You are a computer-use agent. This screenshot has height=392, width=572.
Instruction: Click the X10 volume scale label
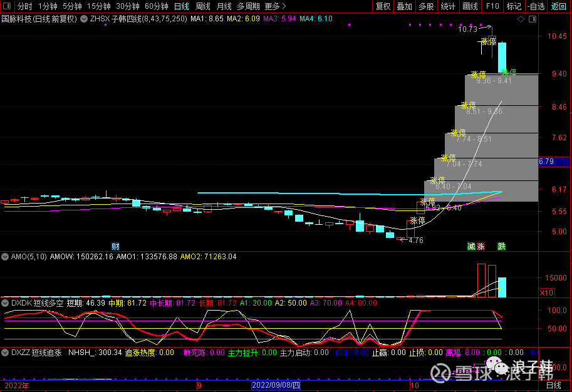[546, 292]
